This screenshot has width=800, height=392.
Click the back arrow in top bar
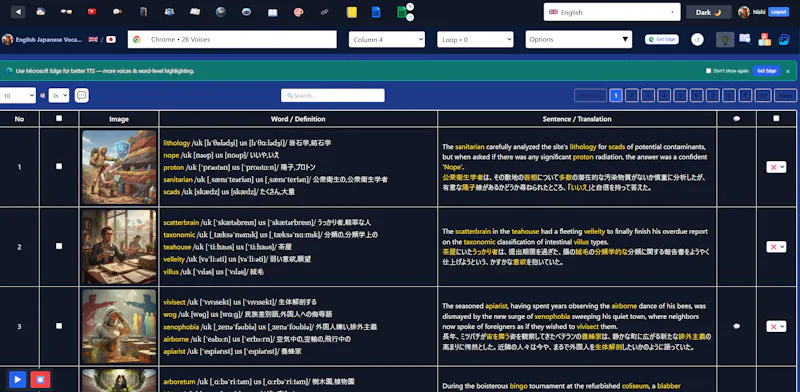[18, 12]
